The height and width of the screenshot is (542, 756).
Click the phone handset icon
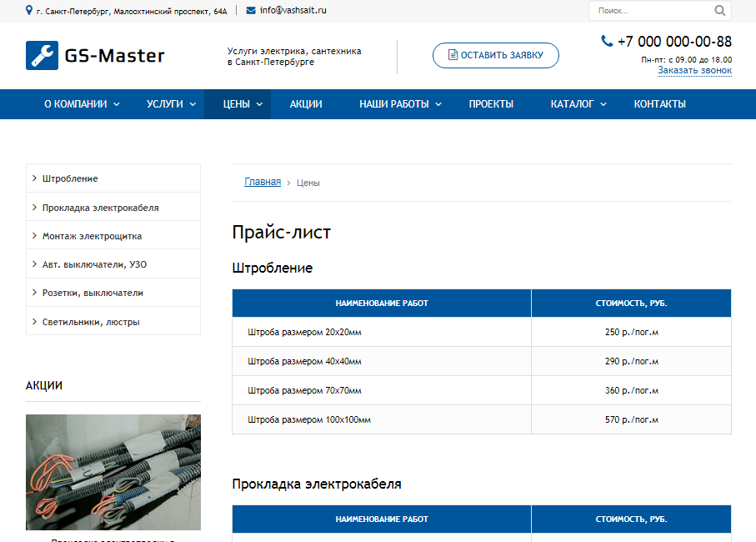click(607, 41)
